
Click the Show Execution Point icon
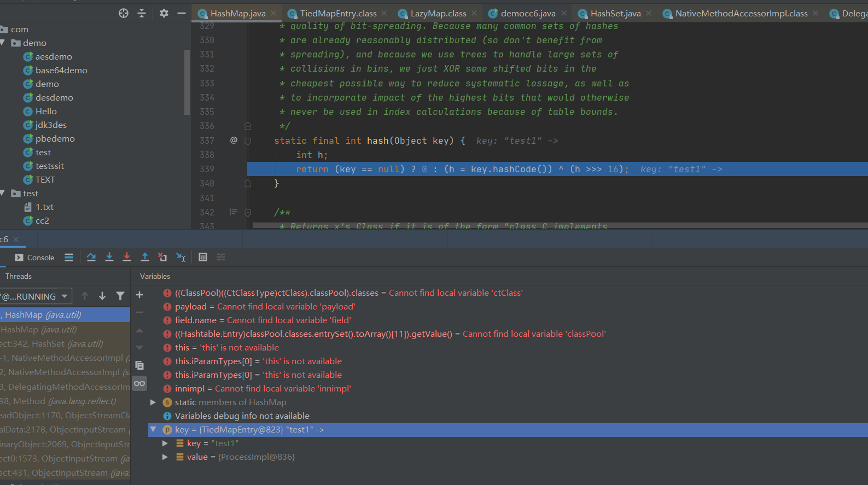click(x=69, y=257)
